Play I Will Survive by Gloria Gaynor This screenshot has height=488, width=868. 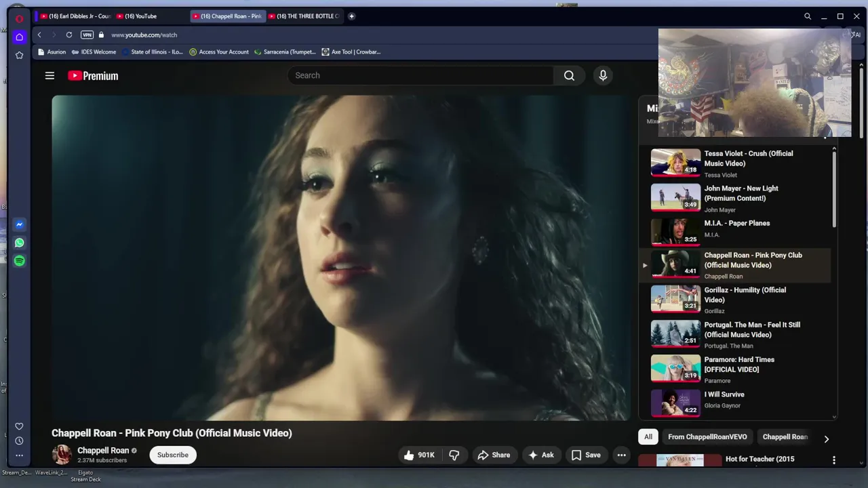coord(736,402)
